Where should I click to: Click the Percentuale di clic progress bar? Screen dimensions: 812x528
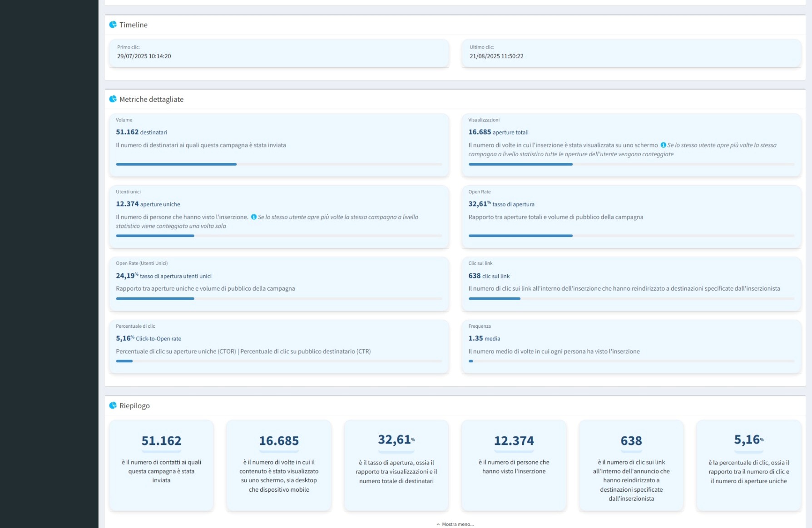(x=278, y=361)
